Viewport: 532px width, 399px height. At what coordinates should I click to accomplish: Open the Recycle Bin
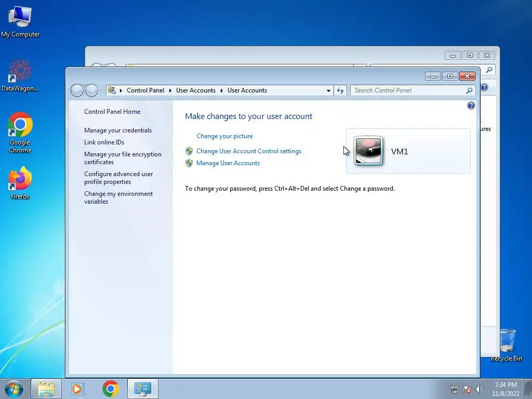click(x=507, y=344)
